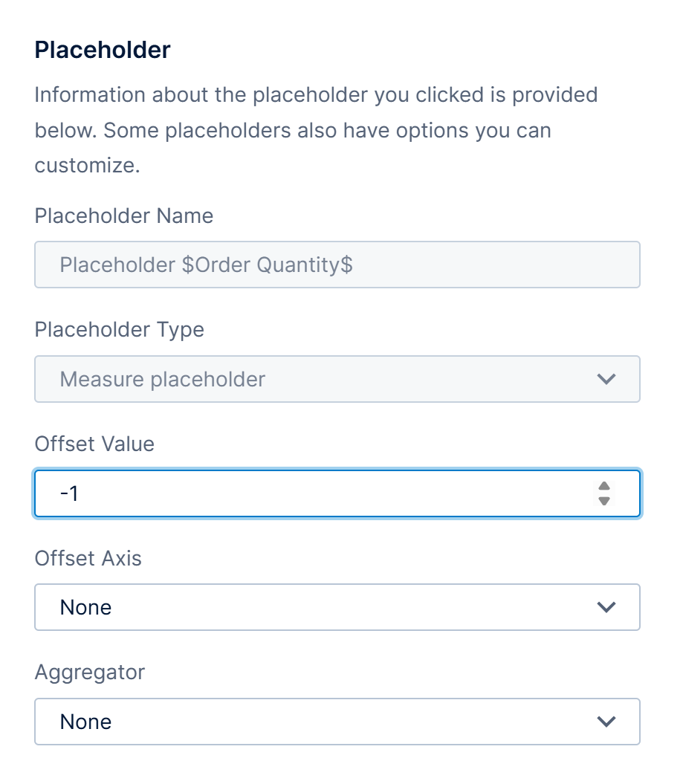Click the "Placeholder" section heading

103,50
